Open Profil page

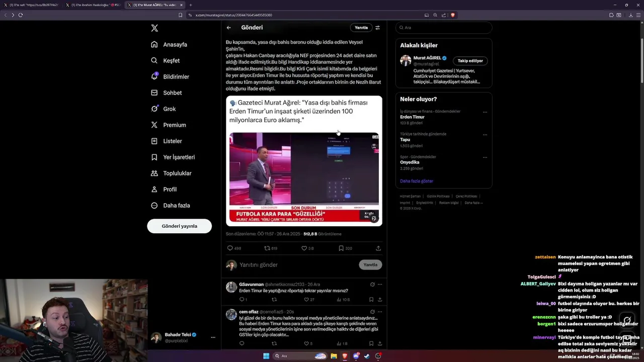pos(164,190)
